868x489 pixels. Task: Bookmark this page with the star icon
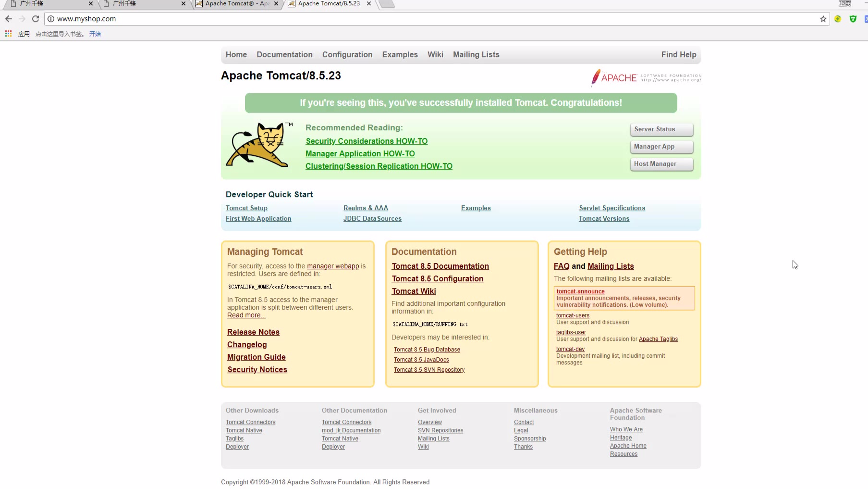point(823,19)
